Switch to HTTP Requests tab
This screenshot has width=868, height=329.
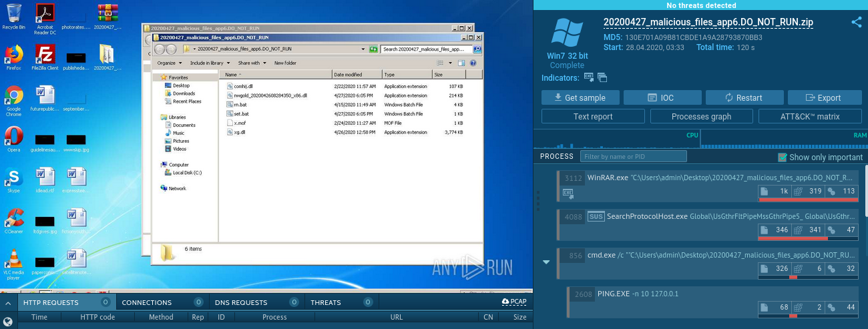(65, 302)
